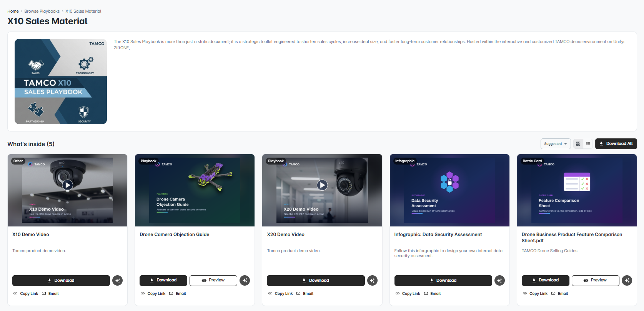Copy link for Drone Camera Objection Guide

click(x=153, y=294)
